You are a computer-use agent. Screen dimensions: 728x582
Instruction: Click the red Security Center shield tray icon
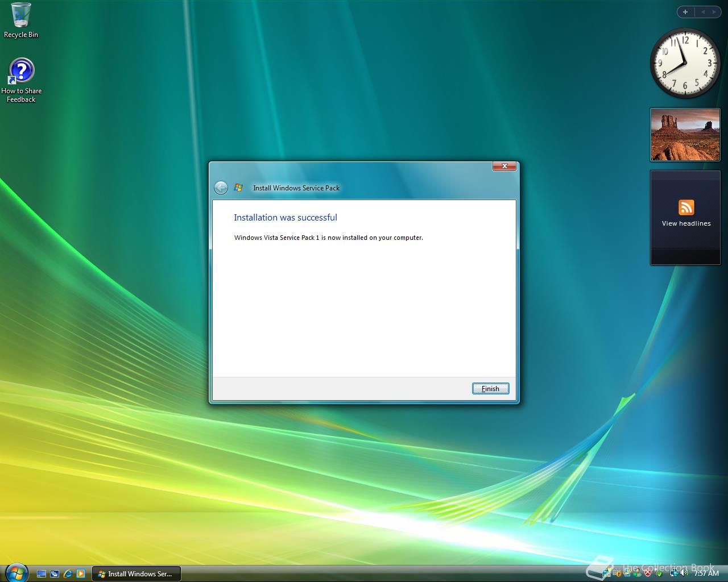[x=648, y=573]
